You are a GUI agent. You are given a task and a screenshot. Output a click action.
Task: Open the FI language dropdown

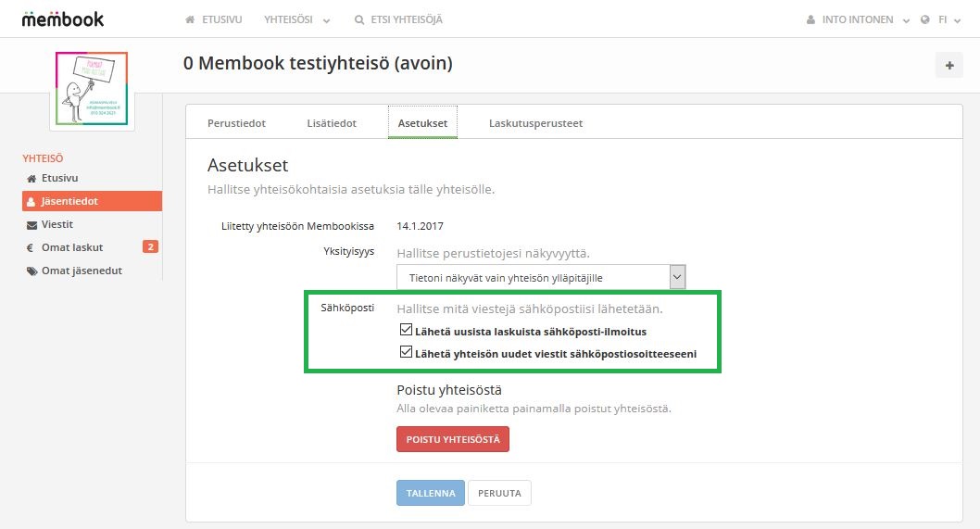click(x=948, y=19)
